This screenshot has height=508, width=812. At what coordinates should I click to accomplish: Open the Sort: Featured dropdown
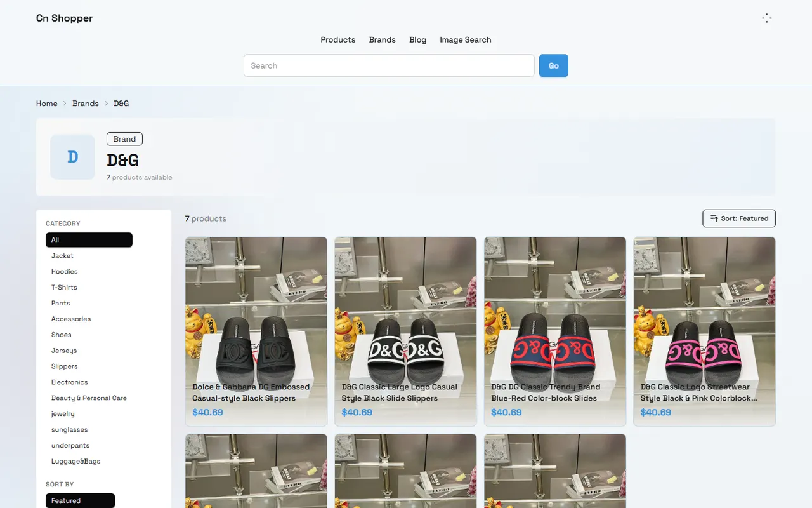[x=739, y=218]
